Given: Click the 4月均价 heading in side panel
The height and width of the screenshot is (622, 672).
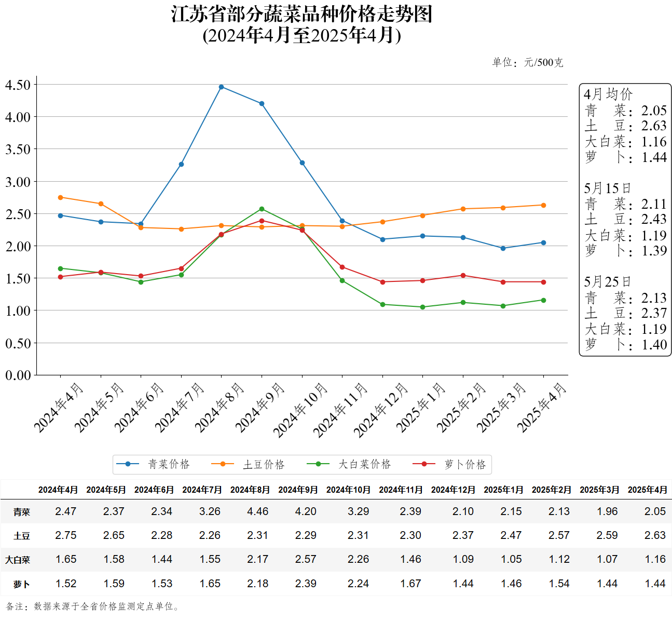Looking at the screenshot, I should 608,94.
